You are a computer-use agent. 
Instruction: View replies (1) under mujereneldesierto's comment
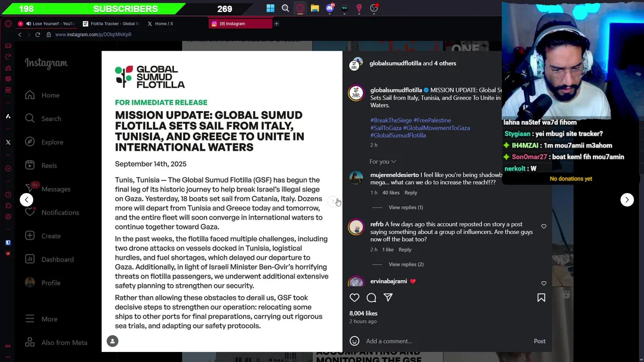tap(406, 207)
